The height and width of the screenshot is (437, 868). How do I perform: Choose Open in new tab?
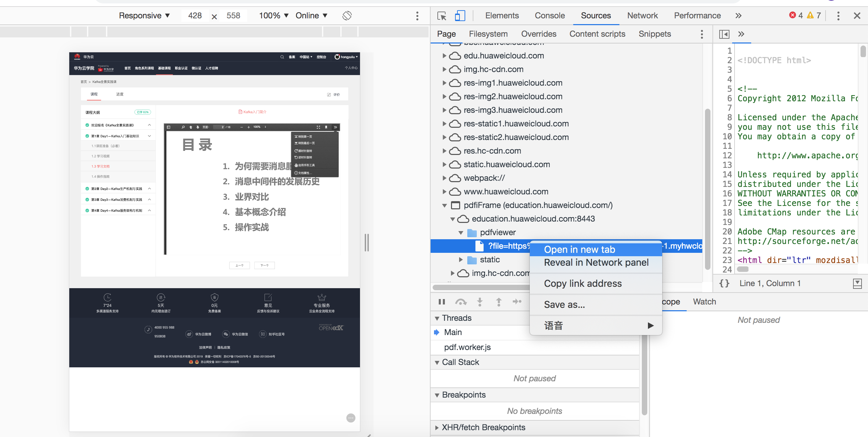pos(579,250)
